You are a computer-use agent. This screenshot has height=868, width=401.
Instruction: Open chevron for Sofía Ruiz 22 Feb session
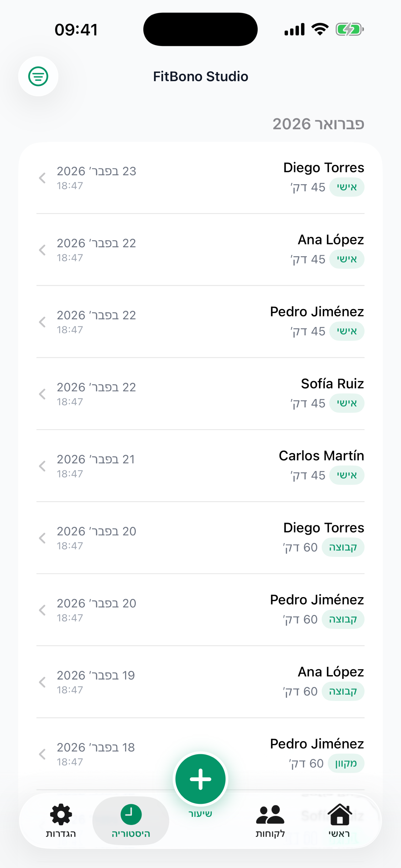click(42, 394)
